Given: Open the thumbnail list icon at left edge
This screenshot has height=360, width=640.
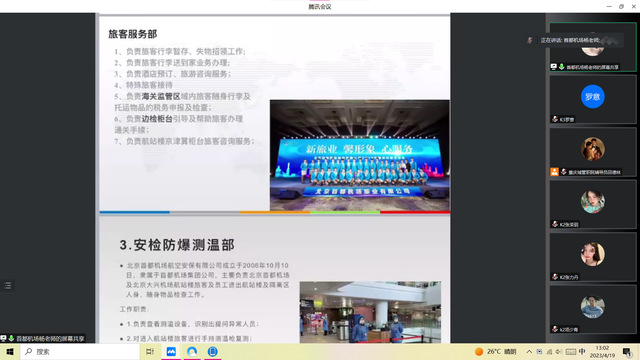Looking at the screenshot, I should click(x=7, y=285).
